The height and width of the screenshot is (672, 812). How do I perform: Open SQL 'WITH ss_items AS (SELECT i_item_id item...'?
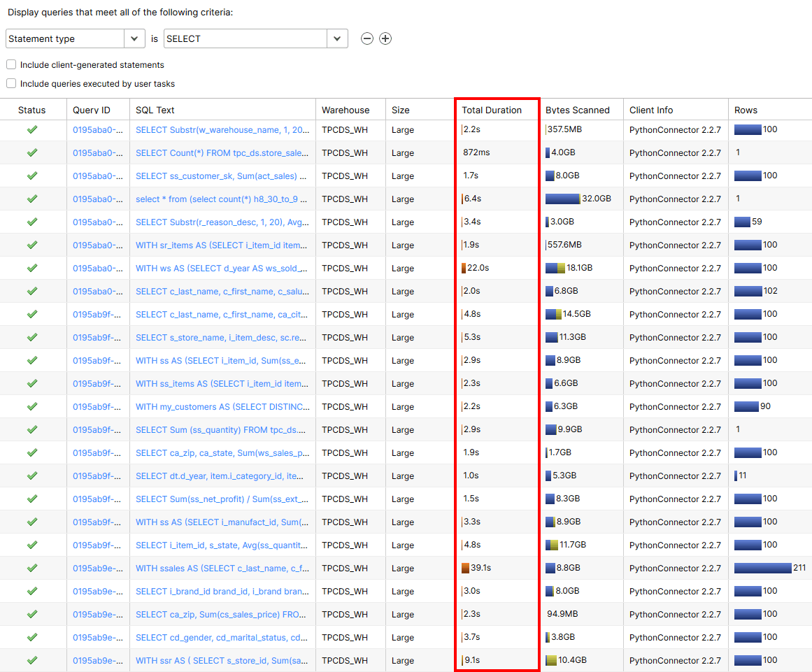click(222, 384)
